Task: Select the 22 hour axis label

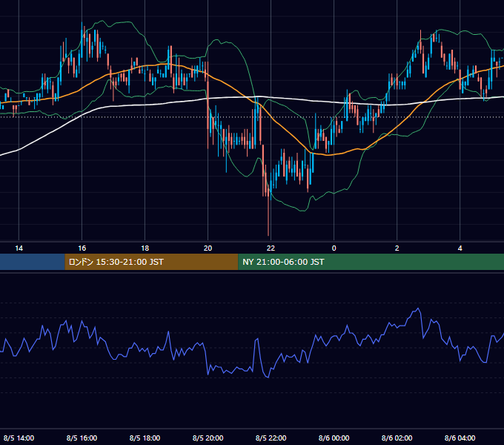Action: 271,248
